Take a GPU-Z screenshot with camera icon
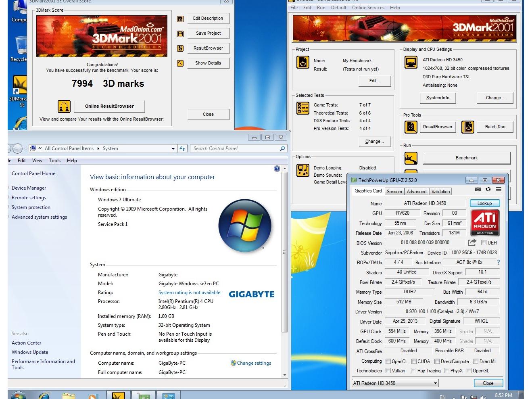Screen dimensions: 532x399 (x=478, y=189)
